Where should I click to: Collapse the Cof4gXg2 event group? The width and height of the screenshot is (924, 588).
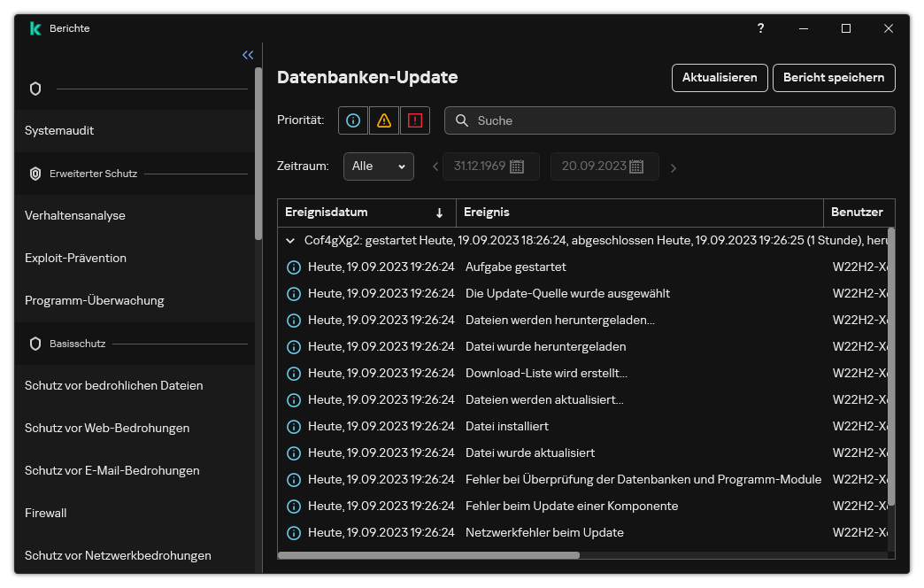[290, 240]
